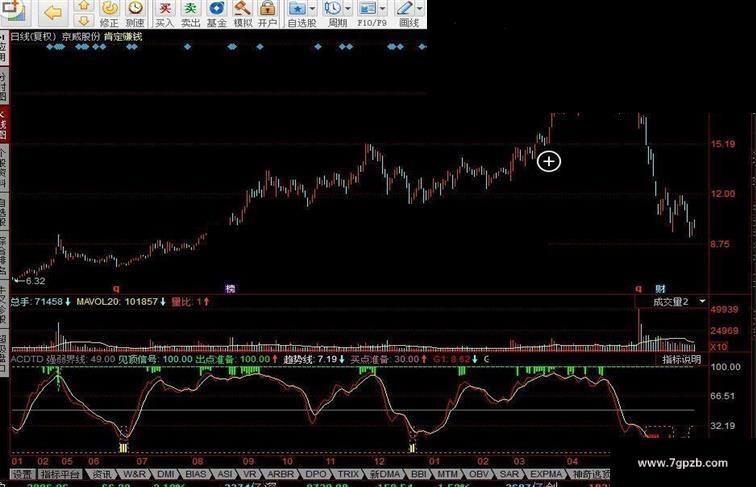
Task: Open the 基金 fund icon
Action: pyautogui.click(x=216, y=9)
